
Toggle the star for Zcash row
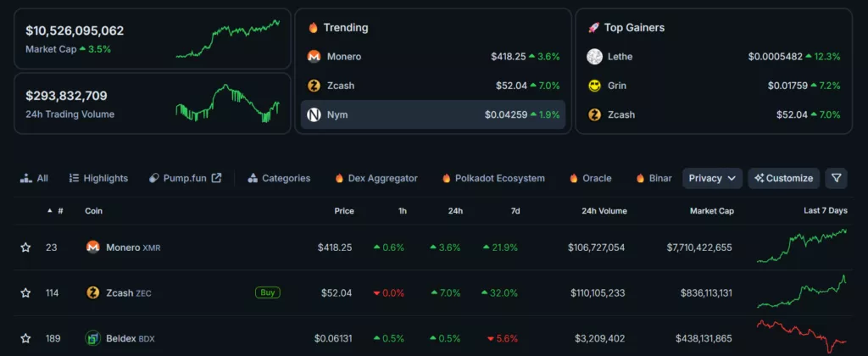tap(25, 292)
